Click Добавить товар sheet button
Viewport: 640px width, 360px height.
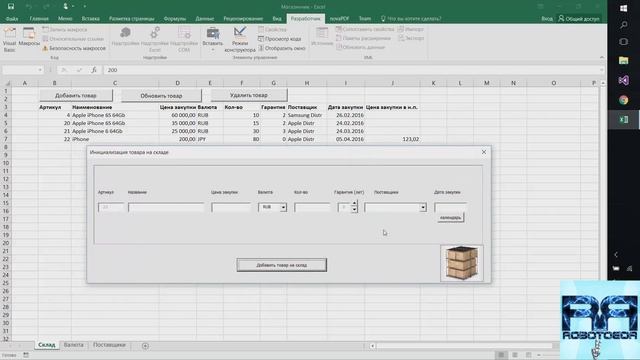tap(76, 96)
